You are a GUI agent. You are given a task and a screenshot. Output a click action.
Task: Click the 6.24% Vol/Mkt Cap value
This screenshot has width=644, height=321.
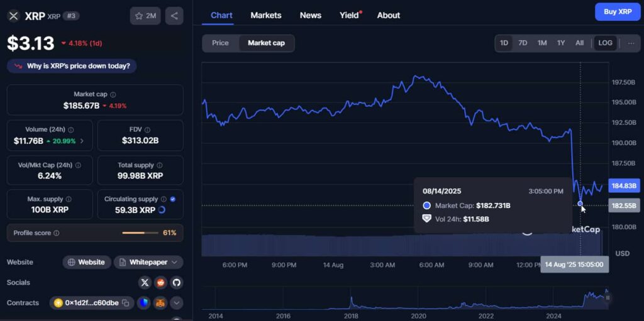[49, 176]
